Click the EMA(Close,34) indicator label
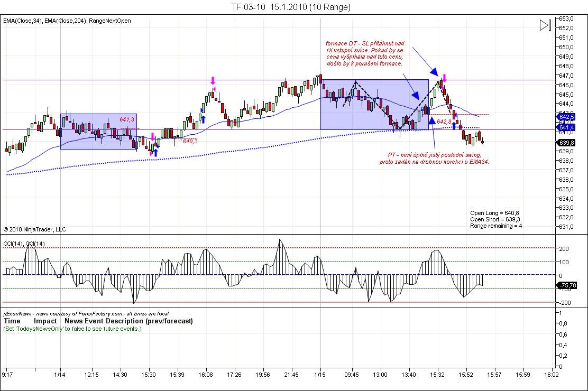 coord(23,21)
